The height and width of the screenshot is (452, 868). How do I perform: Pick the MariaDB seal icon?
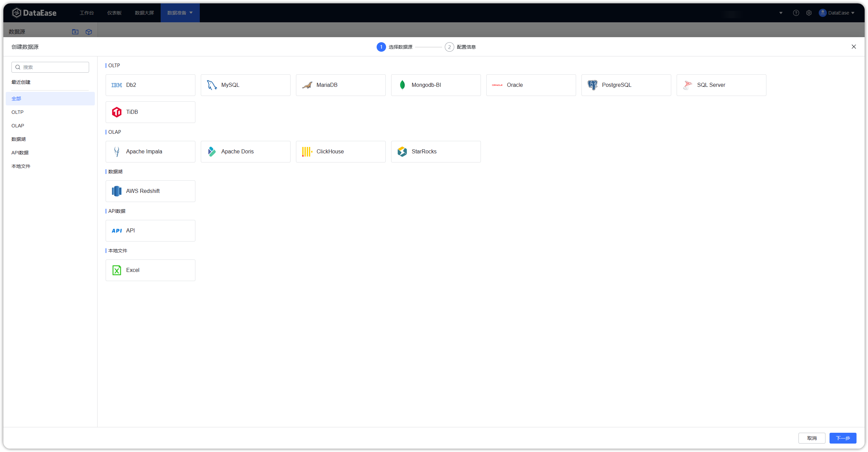(307, 85)
